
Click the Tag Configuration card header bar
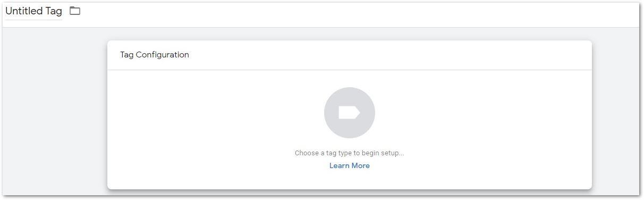click(x=350, y=55)
